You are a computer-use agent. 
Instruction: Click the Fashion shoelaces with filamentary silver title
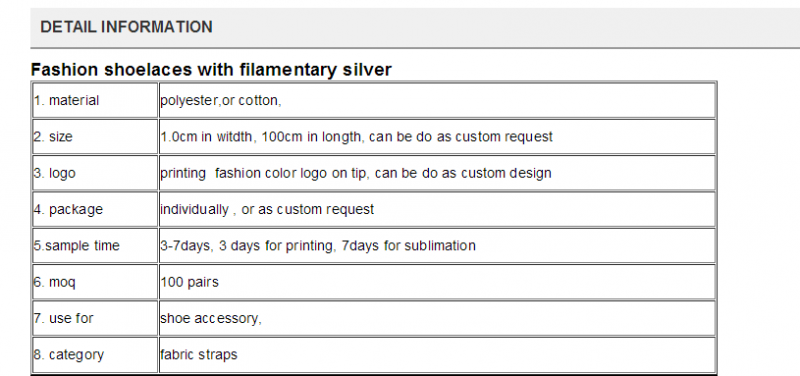211,69
